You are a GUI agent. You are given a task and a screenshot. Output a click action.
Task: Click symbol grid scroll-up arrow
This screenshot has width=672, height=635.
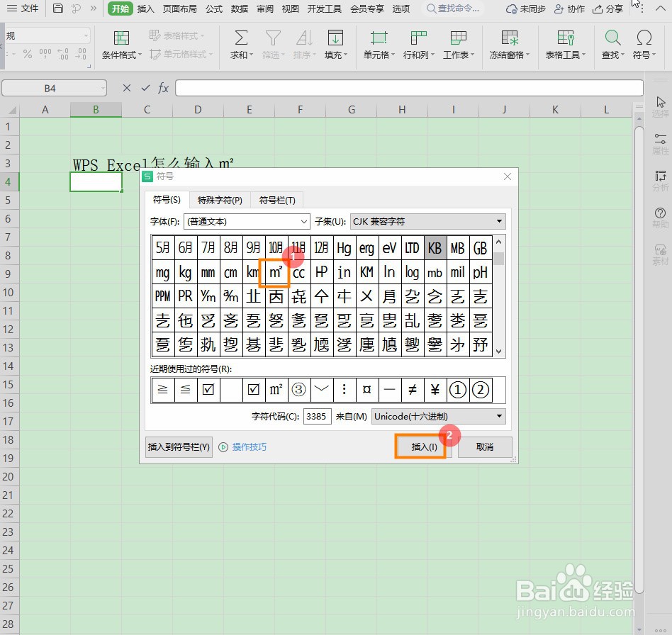point(498,242)
